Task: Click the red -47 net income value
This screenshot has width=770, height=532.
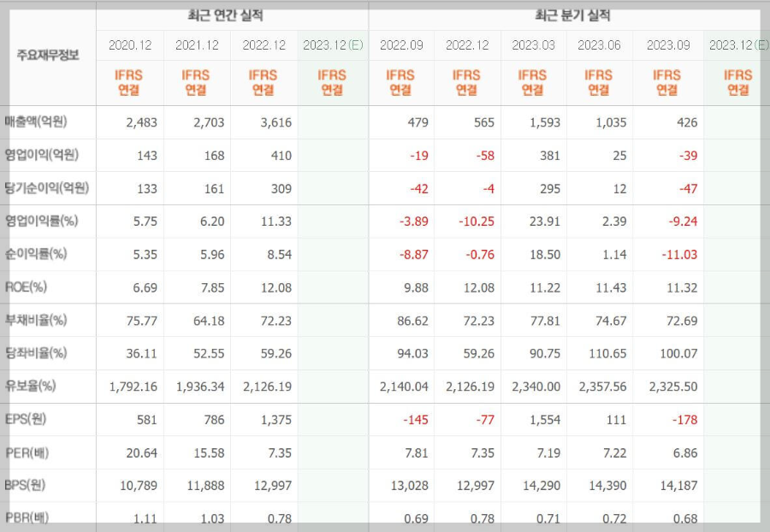Action: point(688,188)
